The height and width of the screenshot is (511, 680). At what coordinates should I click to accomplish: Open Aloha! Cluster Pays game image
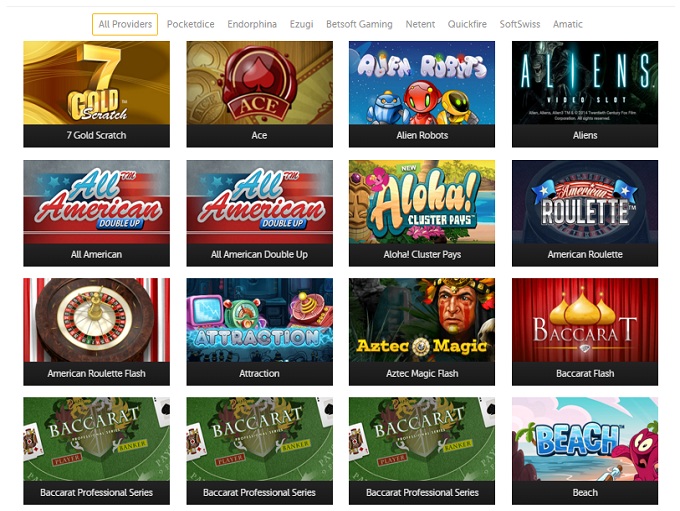pos(422,202)
